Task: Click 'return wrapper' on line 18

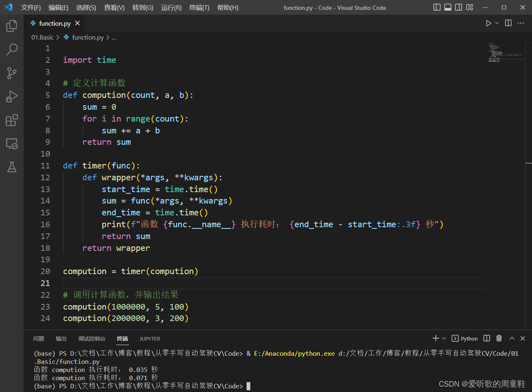Action: [116, 248]
